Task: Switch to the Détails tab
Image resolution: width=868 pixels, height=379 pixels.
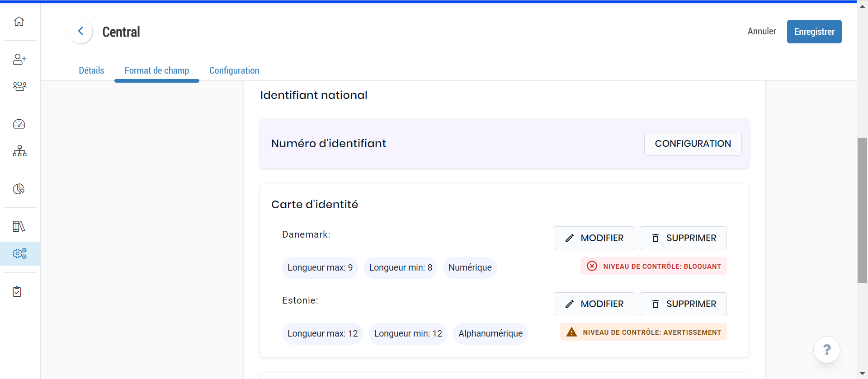Action: coord(91,70)
